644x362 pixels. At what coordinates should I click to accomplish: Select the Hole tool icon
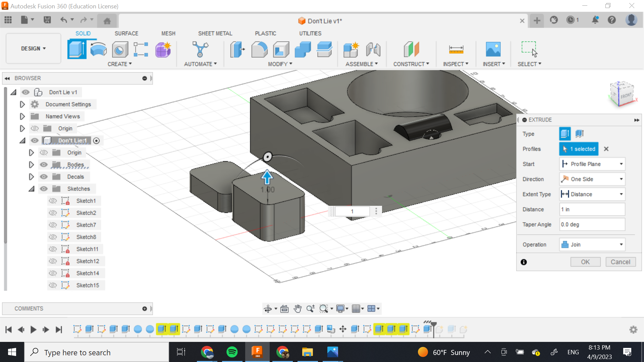point(120,50)
